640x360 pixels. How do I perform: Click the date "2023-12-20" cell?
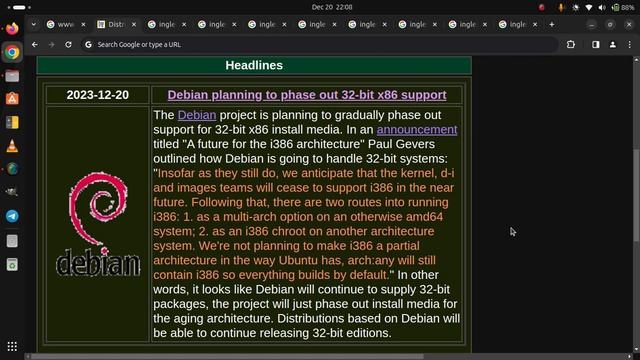pos(98,95)
